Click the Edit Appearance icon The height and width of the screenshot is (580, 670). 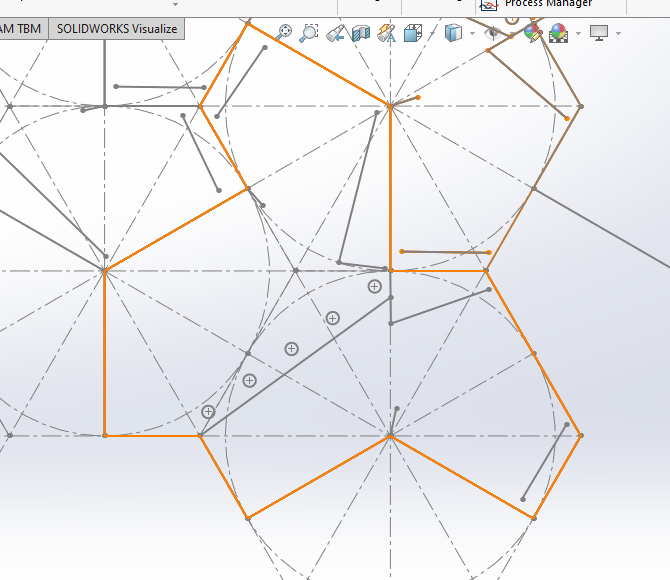(x=533, y=33)
